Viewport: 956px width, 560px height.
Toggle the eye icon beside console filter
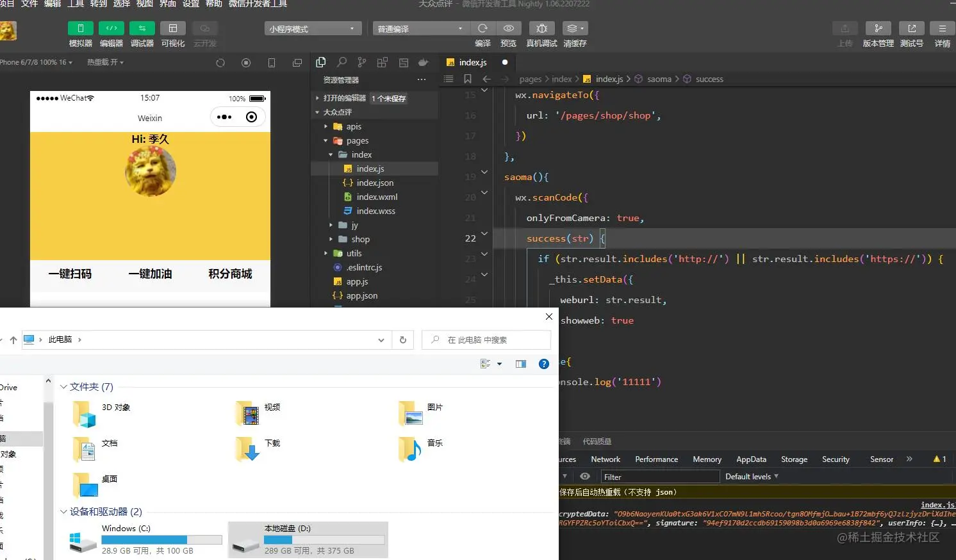pyautogui.click(x=584, y=476)
